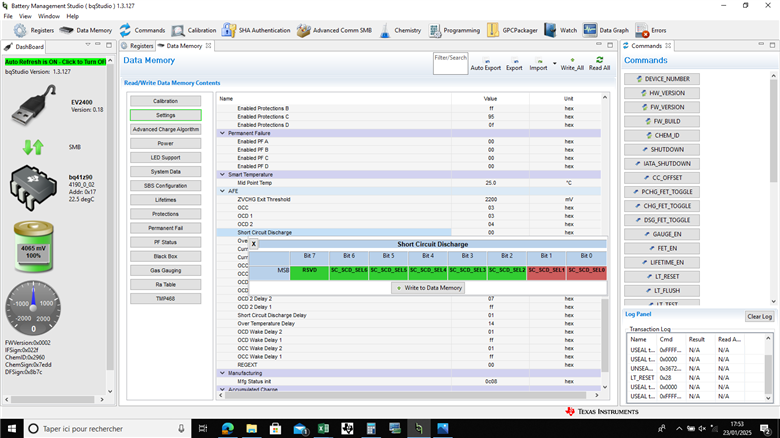The image size is (780, 438).
Task: Select the Short Circuit Discharge row
Action: point(408,232)
